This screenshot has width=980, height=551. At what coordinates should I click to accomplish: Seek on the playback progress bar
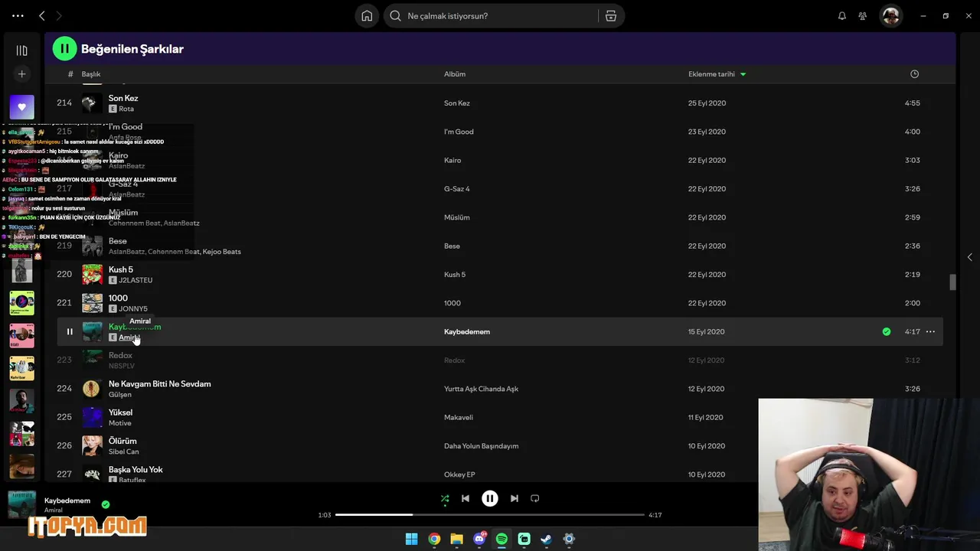tap(490, 515)
